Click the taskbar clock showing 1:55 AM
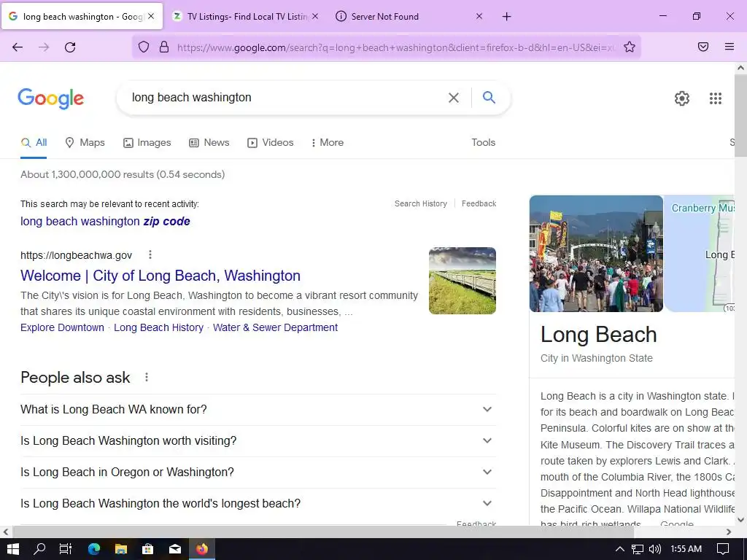 [686, 549]
